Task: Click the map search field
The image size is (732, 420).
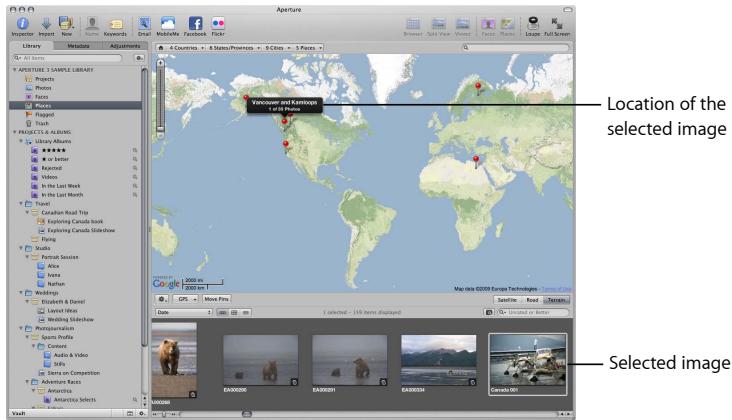Action: tap(515, 48)
